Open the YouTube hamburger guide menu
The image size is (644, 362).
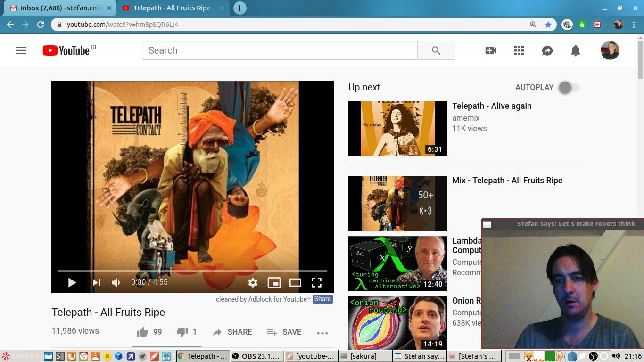coord(21,50)
